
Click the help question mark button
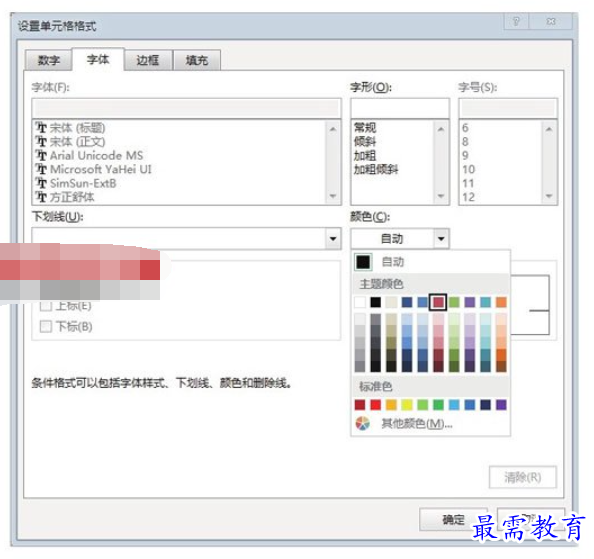click(x=516, y=21)
